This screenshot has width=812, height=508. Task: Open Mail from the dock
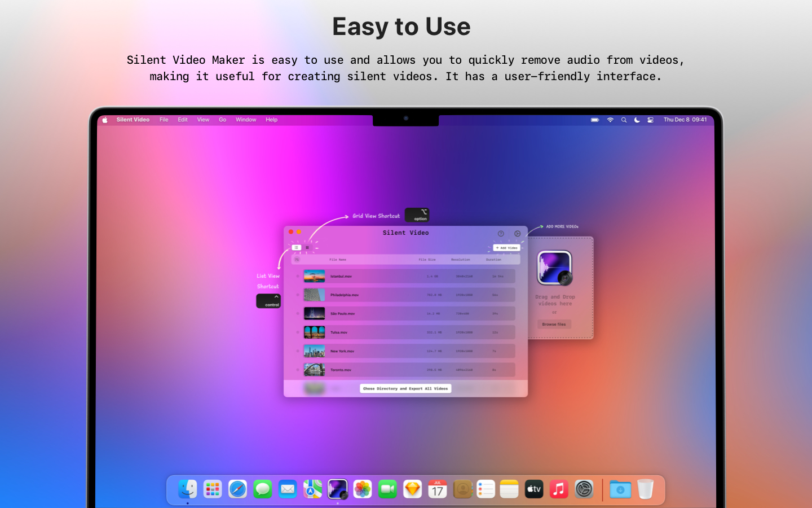[288, 489]
